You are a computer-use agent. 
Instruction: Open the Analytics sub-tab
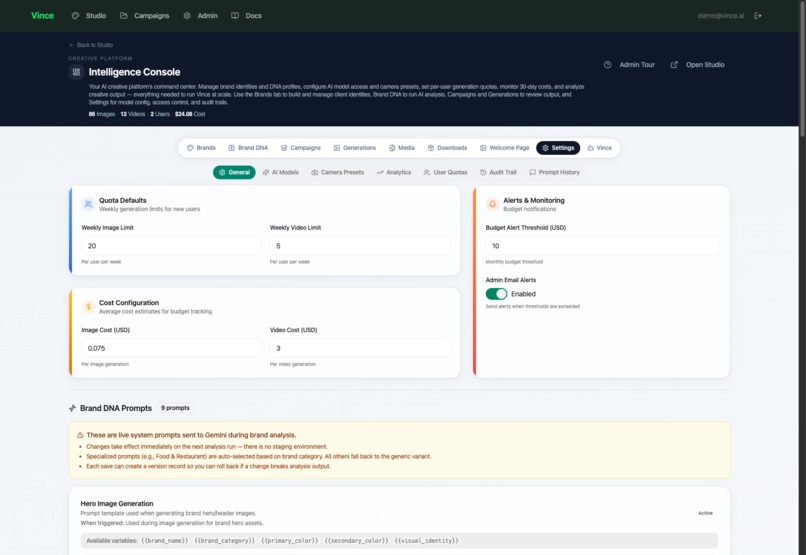click(394, 172)
